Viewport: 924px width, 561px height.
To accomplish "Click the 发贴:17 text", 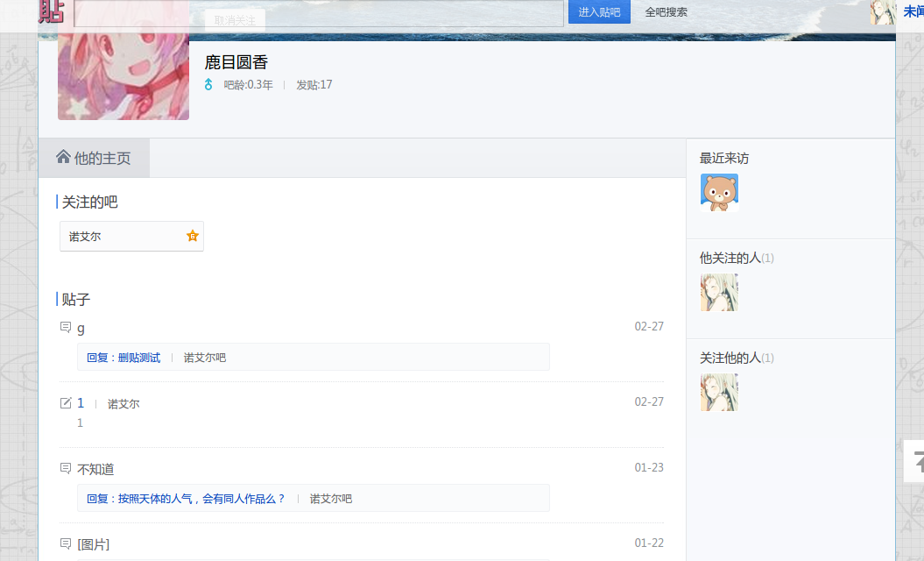I will (314, 85).
